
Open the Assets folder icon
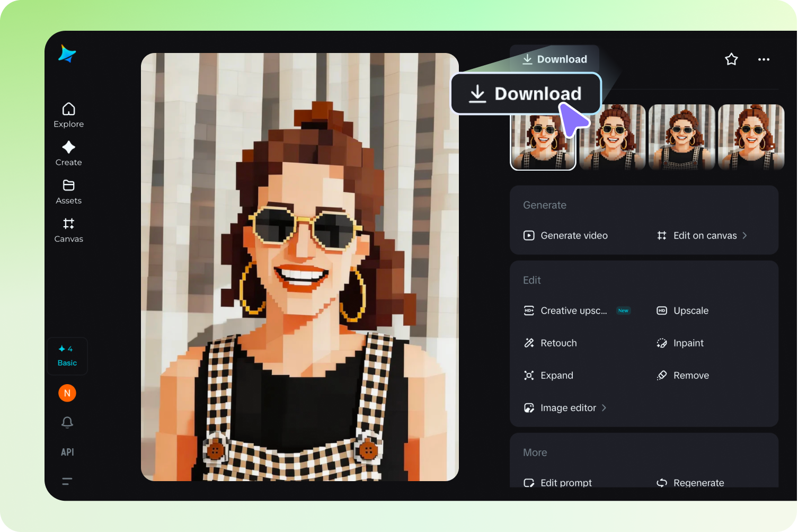click(x=68, y=186)
